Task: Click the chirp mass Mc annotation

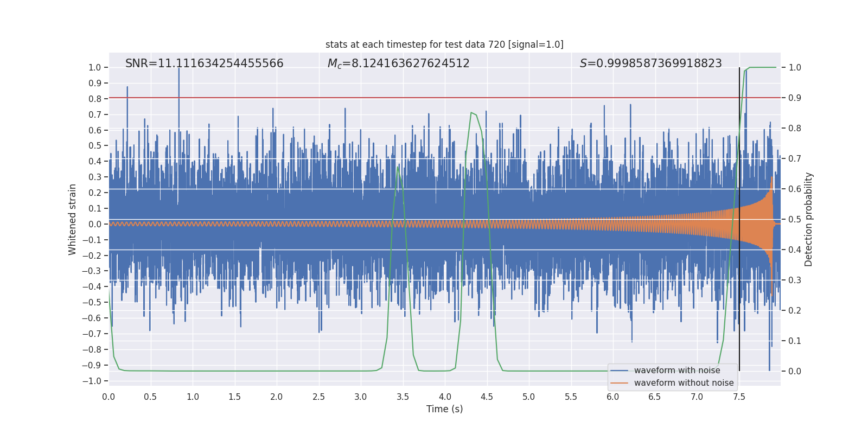Action: [398, 63]
